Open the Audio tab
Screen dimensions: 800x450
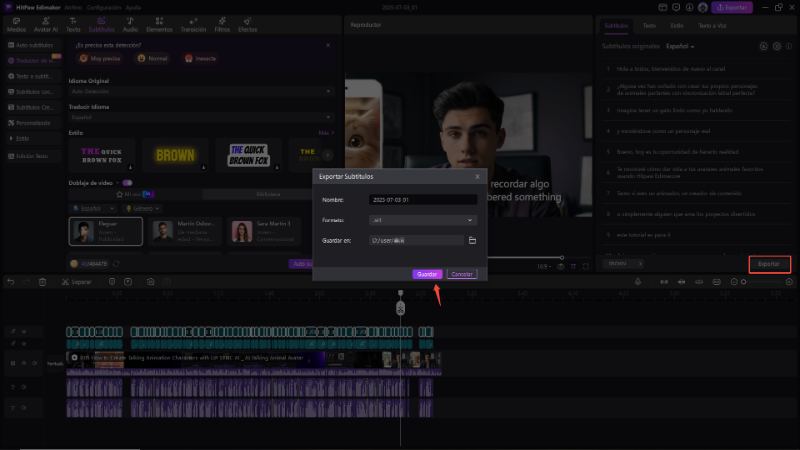coord(130,24)
